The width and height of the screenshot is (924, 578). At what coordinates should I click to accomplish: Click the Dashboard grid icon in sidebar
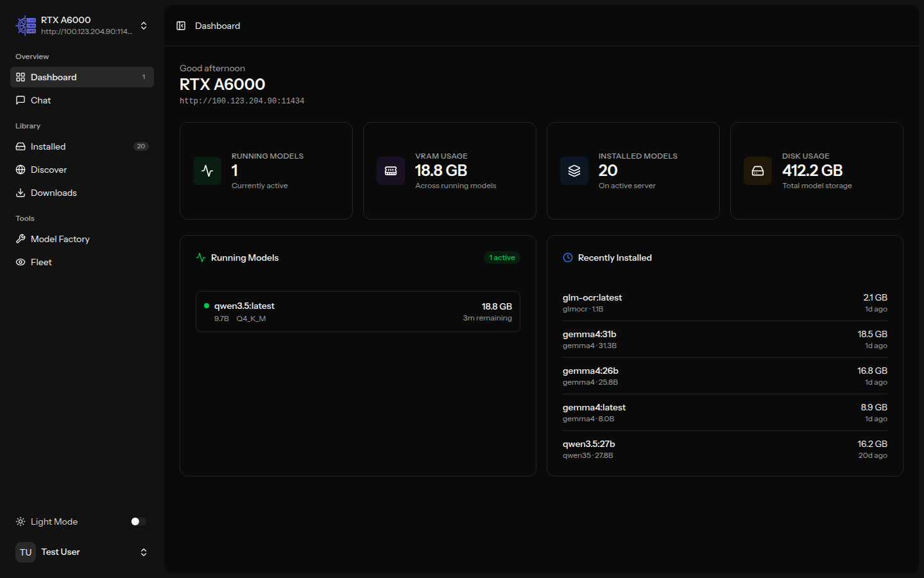[x=20, y=76]
